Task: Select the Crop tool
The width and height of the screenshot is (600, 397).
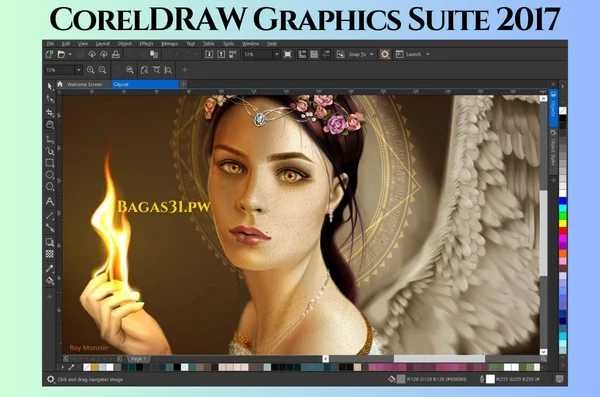Action: (49, 113)
